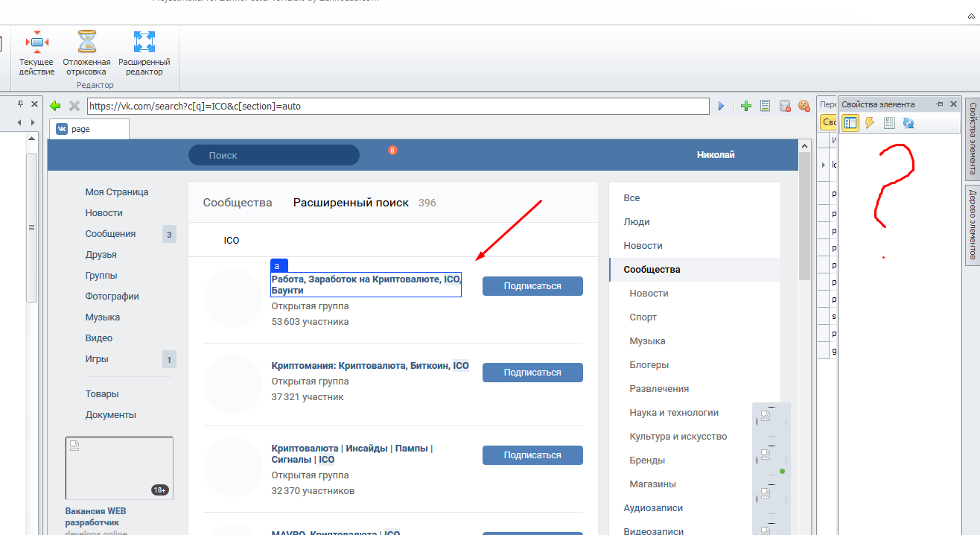Screen dimensions: 980x535
Task: Click the refresh icon in Свойства элемента
Action: (909, 123)
